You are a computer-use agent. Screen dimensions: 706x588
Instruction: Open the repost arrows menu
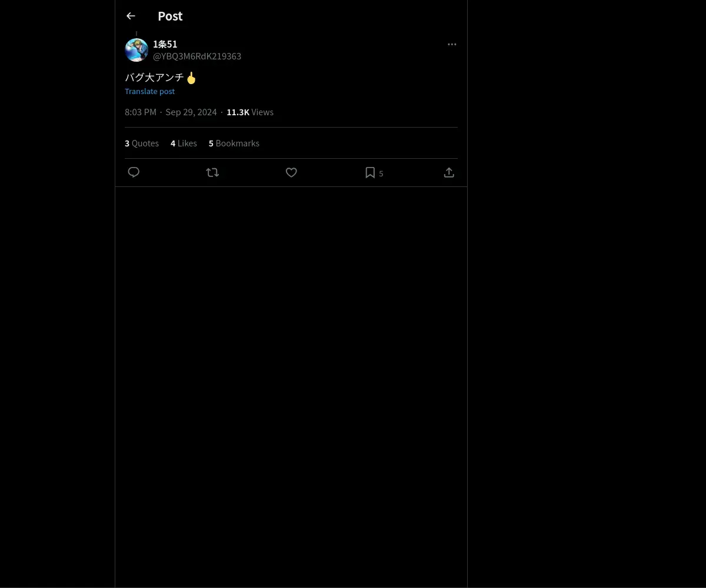[x=212, y=172]
